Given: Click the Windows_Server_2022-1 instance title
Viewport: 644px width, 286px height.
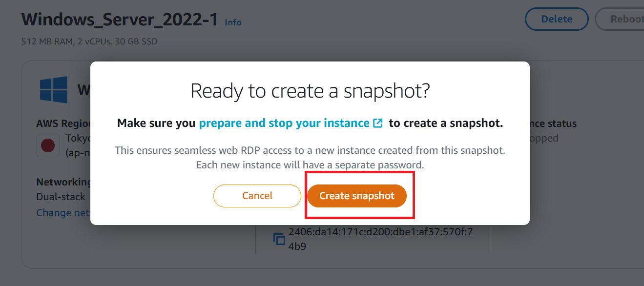Looking at the screenshot, I should click(x=120, y=20).
